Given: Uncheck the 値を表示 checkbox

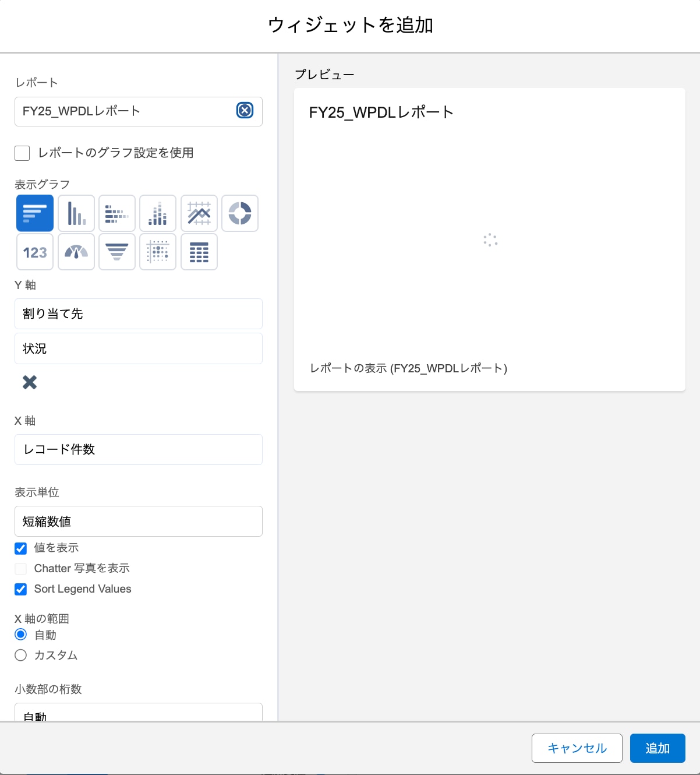Looking at the screenshot, I should click(21, 548).
